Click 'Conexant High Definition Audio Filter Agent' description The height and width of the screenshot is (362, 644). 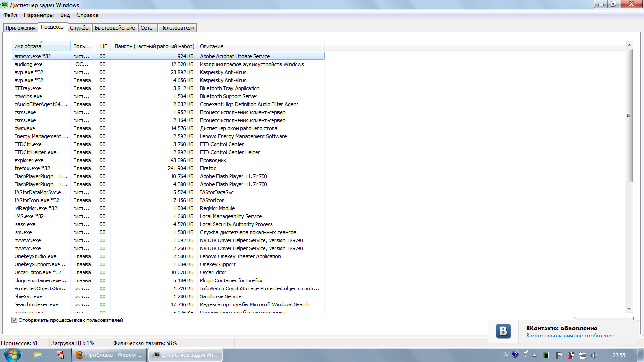(x=249, y=104)
